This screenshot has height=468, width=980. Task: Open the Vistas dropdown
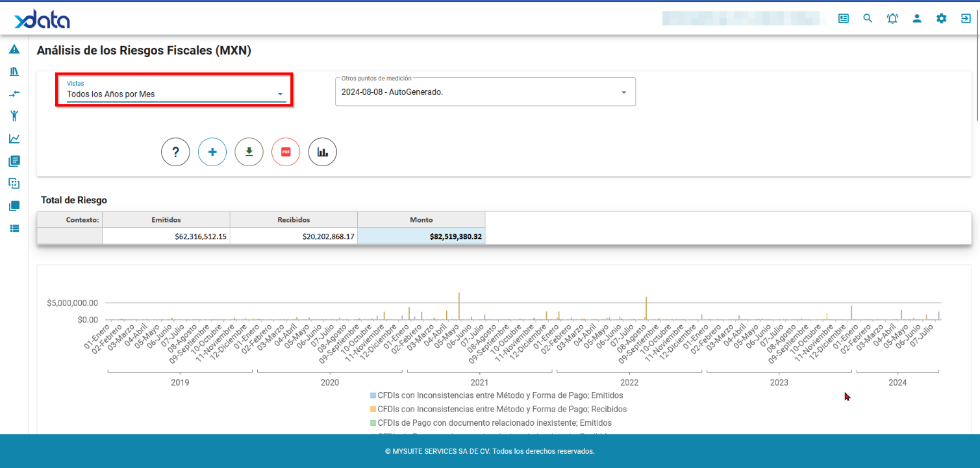pyautogui.click(x=175, y=94)
